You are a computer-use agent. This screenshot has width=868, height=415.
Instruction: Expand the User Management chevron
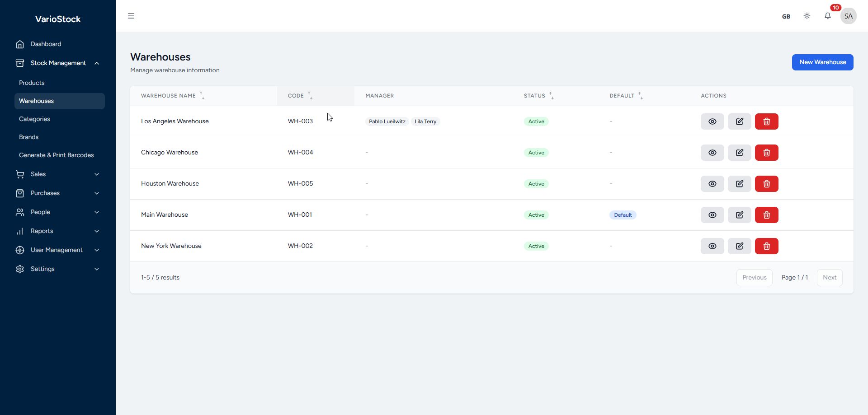click(x=97, y=250)
